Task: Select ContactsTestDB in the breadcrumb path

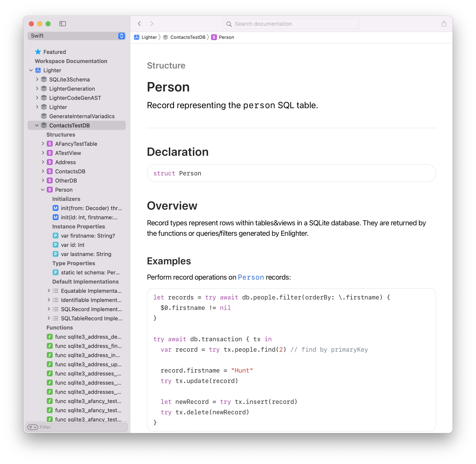Action: 187,37
